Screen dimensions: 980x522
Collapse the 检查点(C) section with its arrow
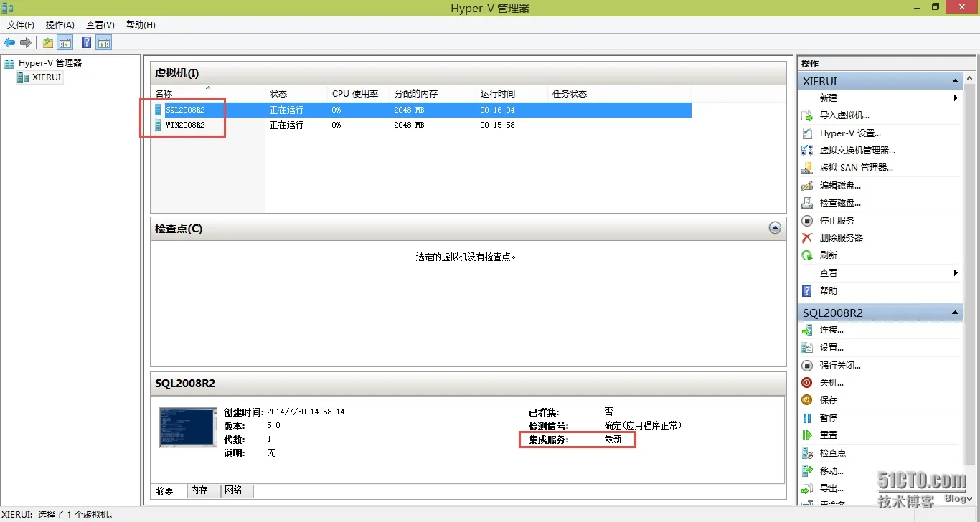(775, 228)
